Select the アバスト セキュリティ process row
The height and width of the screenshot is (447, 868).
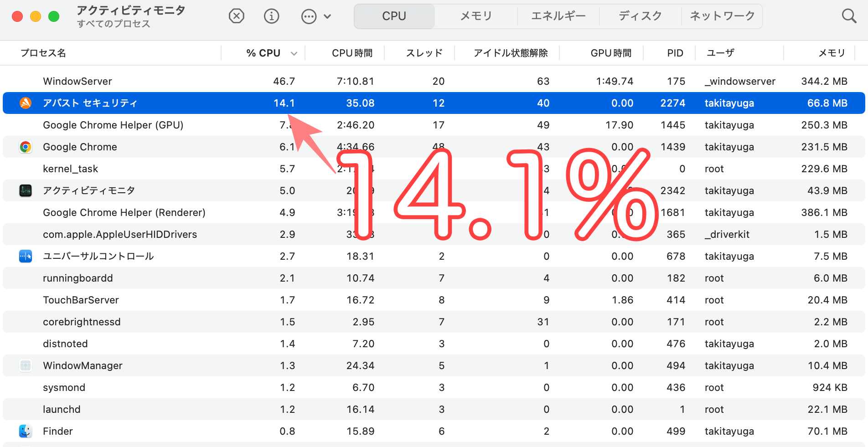[434, 103]
